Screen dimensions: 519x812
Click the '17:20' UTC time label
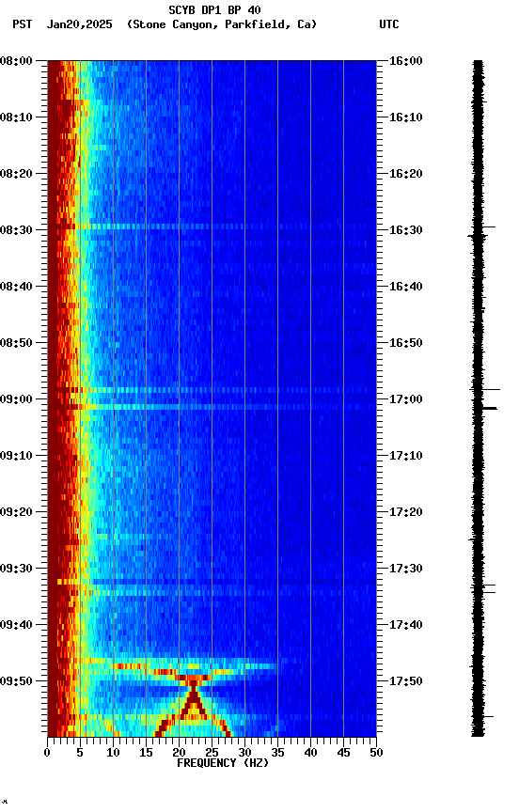tap(406, 513)
